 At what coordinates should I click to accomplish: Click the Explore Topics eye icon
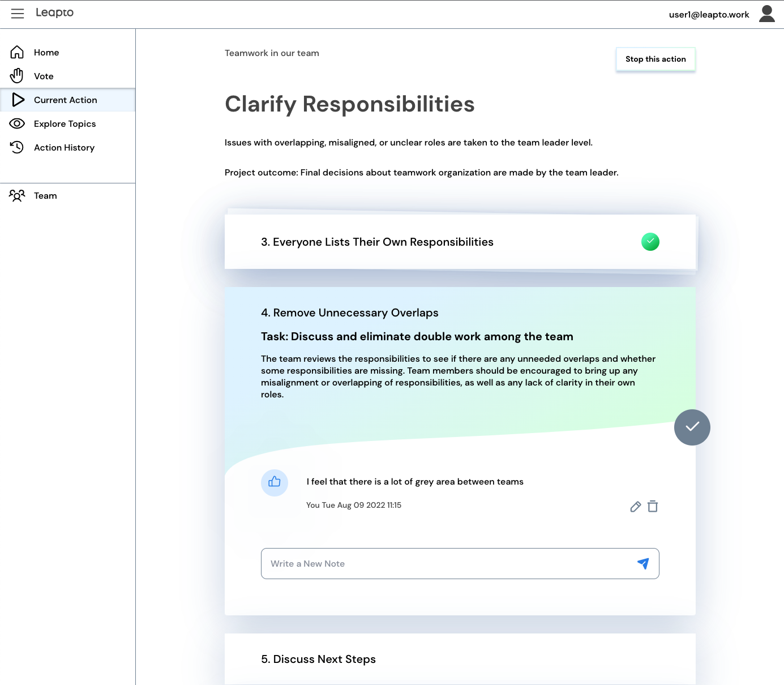click(17, 123)
